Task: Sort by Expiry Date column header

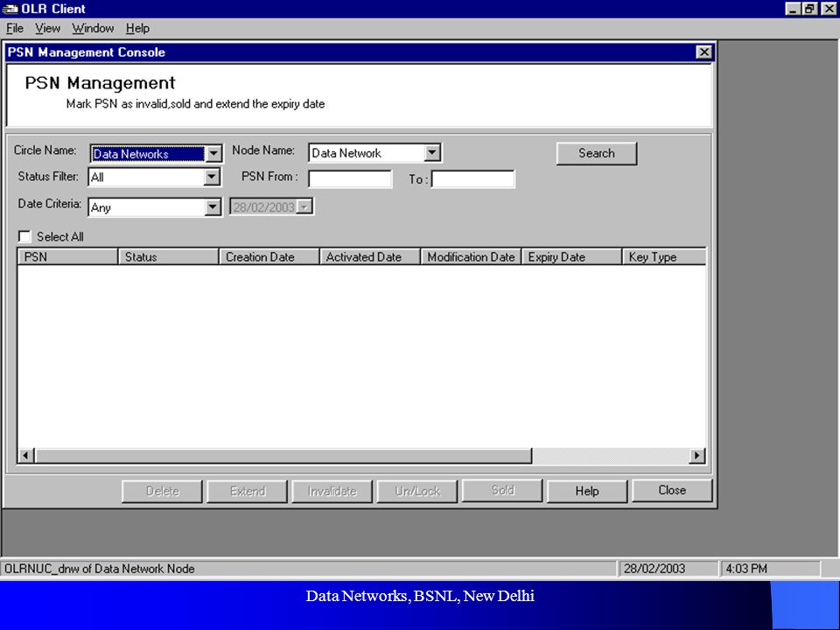Action: pos(571,256)
